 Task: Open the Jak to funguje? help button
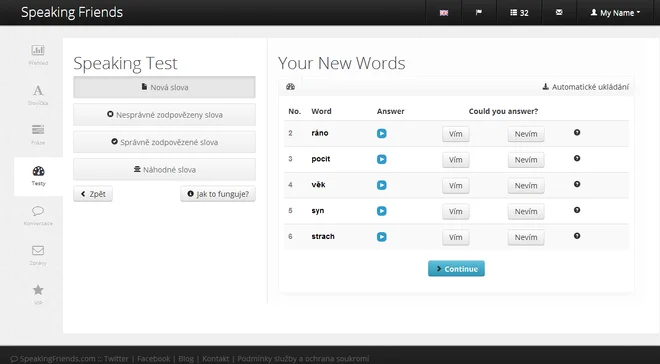click(x=218, y=194)
